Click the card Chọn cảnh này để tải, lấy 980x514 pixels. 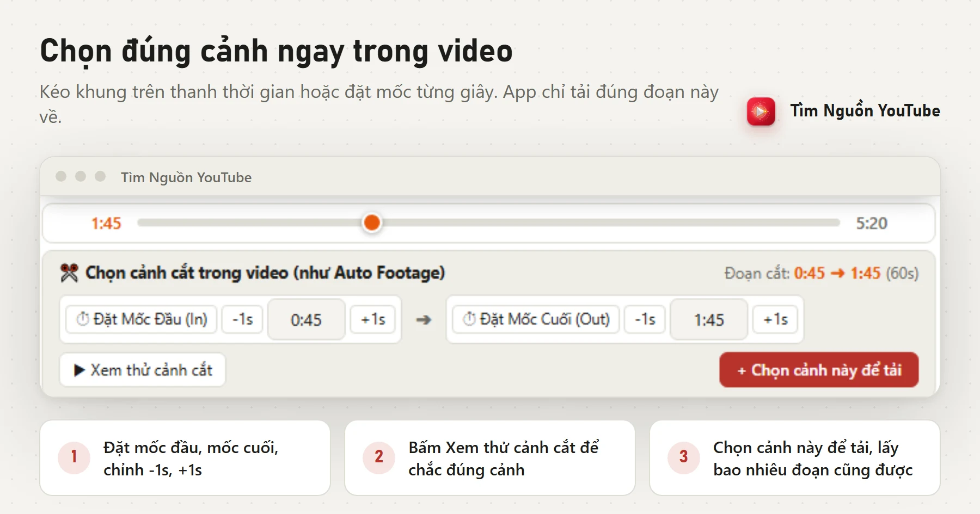[795, 458]
